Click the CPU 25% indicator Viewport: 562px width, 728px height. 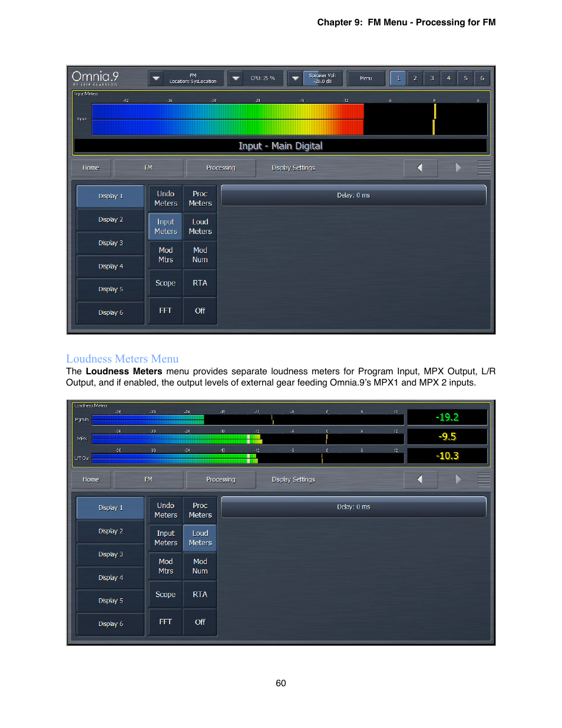coord(263,78)
